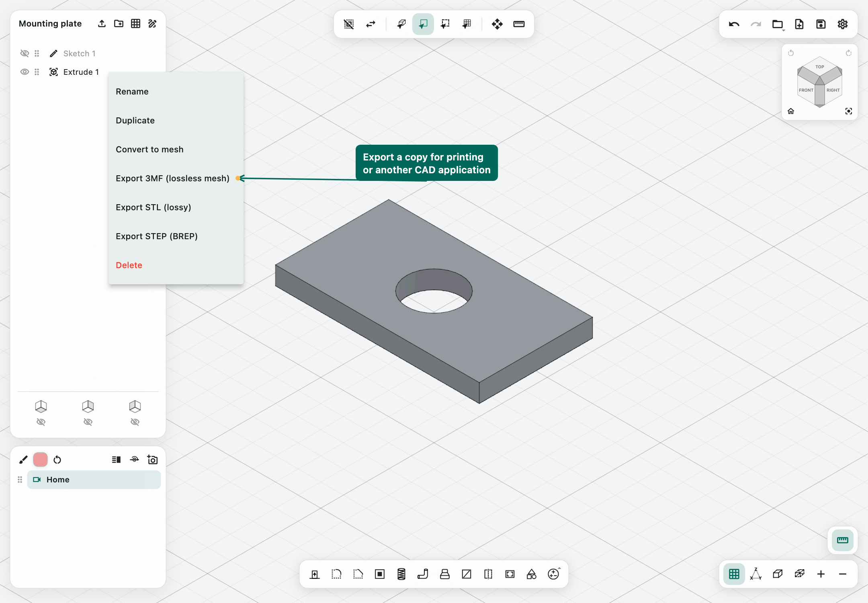This screenshot has width=868, height=603.
Task: Toggle the floating ruler/dimensions button
Action: 843,540
